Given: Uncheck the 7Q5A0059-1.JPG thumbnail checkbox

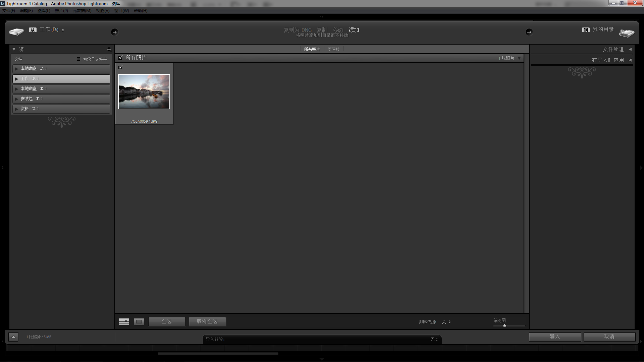Looking at the screenshot, I should coord(121,67).
